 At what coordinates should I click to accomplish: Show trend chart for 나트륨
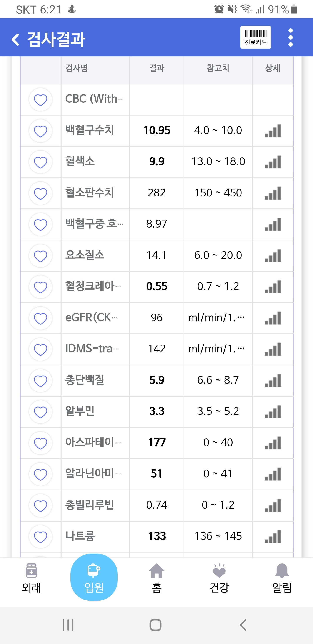273,537
